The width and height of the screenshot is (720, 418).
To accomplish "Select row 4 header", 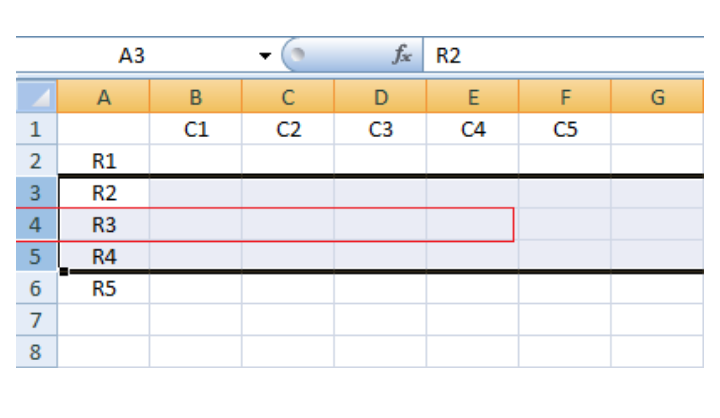I will click(x=37, y=225).
